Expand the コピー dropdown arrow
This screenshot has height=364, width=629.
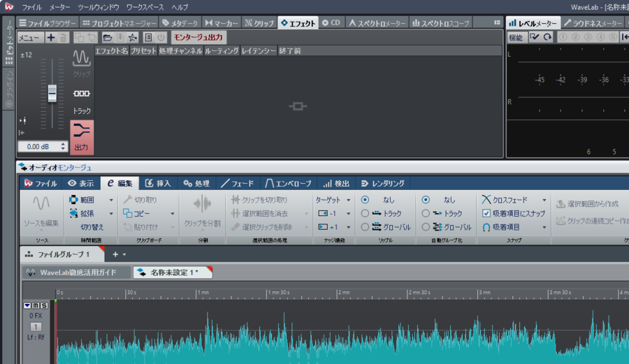pyautogui.click(x=173, y=213)
